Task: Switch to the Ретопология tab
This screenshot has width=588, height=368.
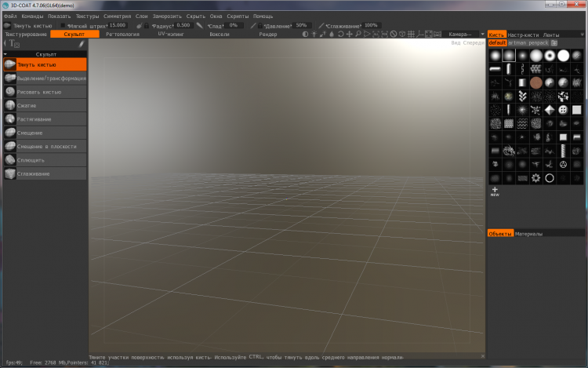Action: pos(122,35)
